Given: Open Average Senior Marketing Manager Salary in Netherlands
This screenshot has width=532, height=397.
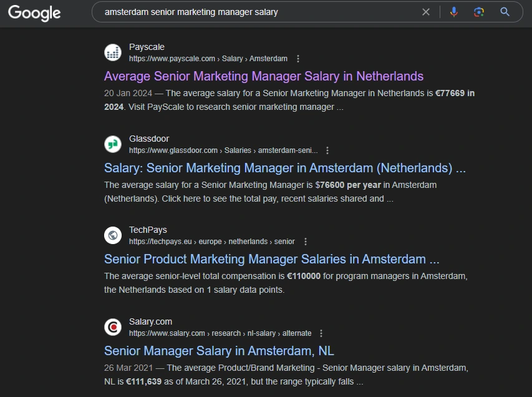Looking at the screenshot, I should [x=264, y=76].
